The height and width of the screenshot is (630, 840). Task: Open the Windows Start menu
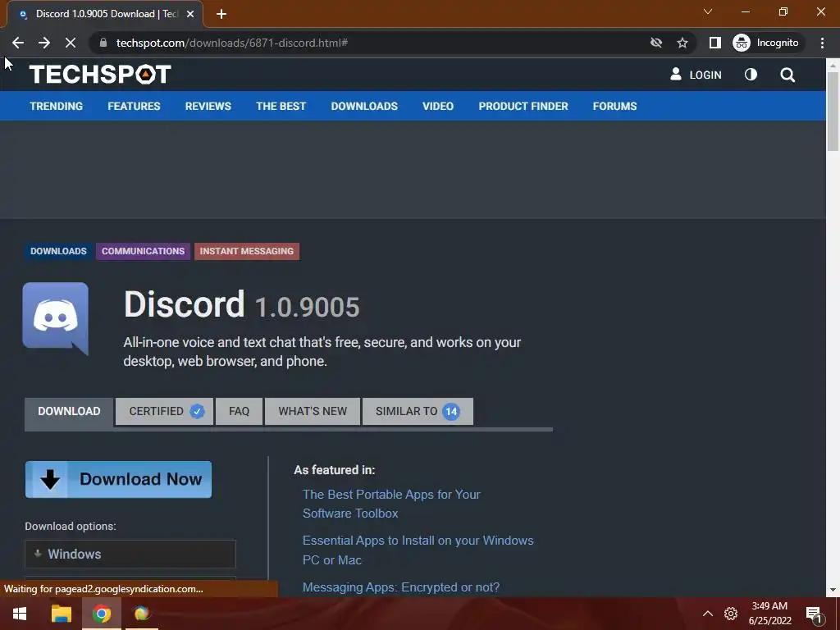click(20, 614)
